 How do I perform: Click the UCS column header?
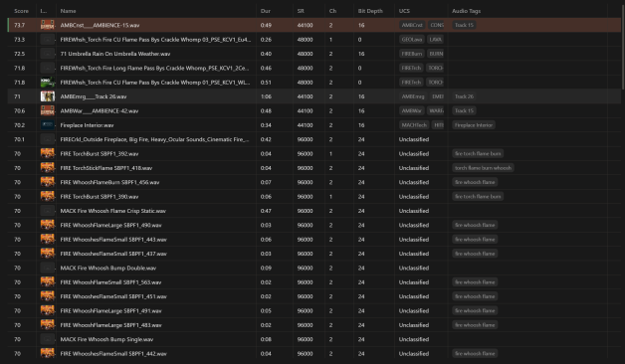(404, 11)
